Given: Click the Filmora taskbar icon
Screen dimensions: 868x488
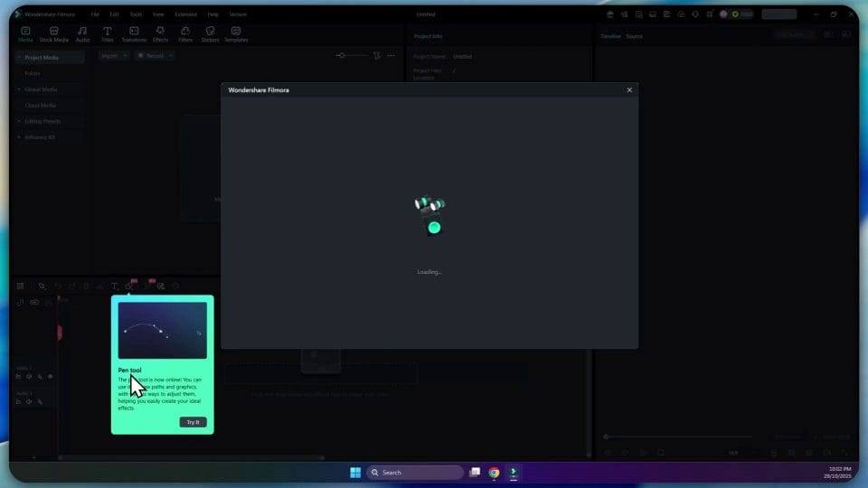Looking at the screenshot, I should 514,473.
